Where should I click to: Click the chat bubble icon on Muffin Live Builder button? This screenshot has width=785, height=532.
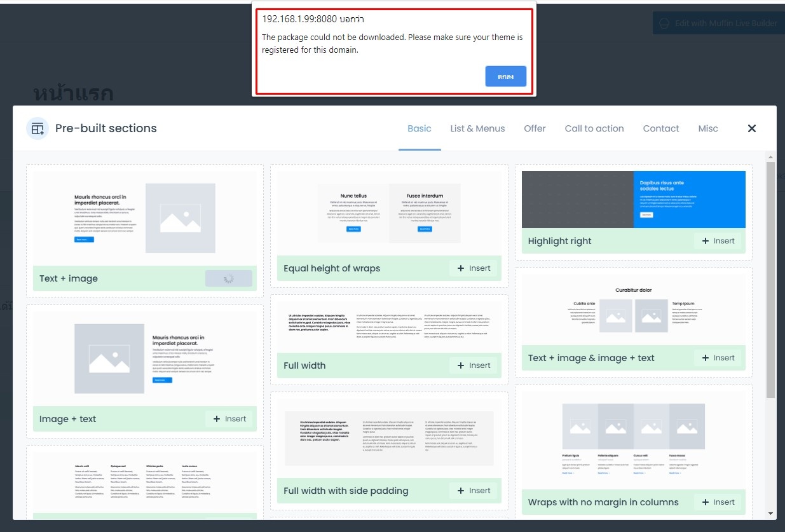pos(664,23)
